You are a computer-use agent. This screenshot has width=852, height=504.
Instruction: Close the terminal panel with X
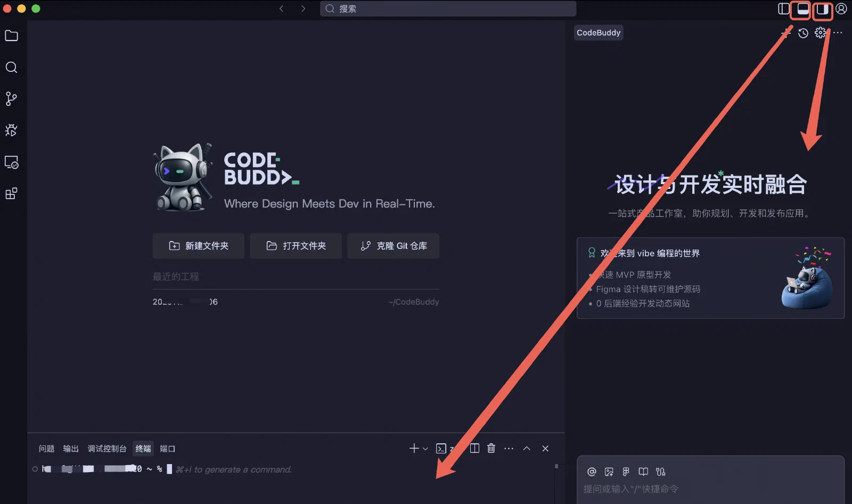[545, 448]
